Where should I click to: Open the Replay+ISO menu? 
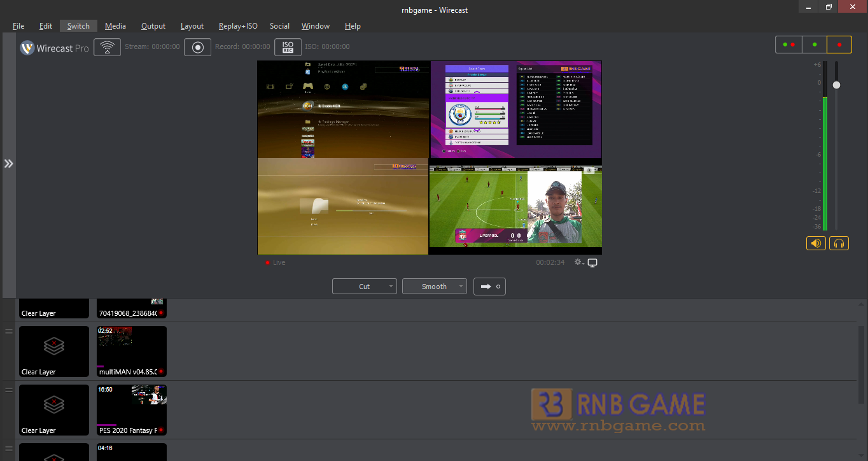[238, 26]
